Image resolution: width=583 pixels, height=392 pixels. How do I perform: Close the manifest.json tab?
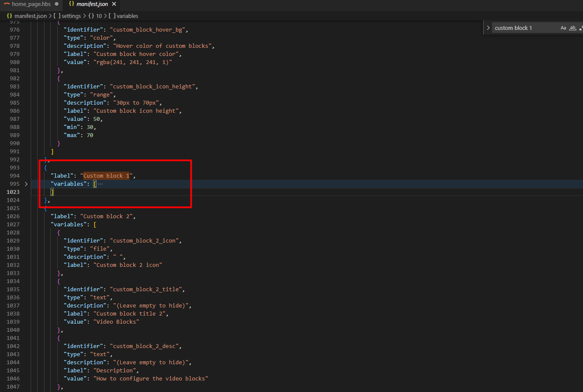coord(114,4)
